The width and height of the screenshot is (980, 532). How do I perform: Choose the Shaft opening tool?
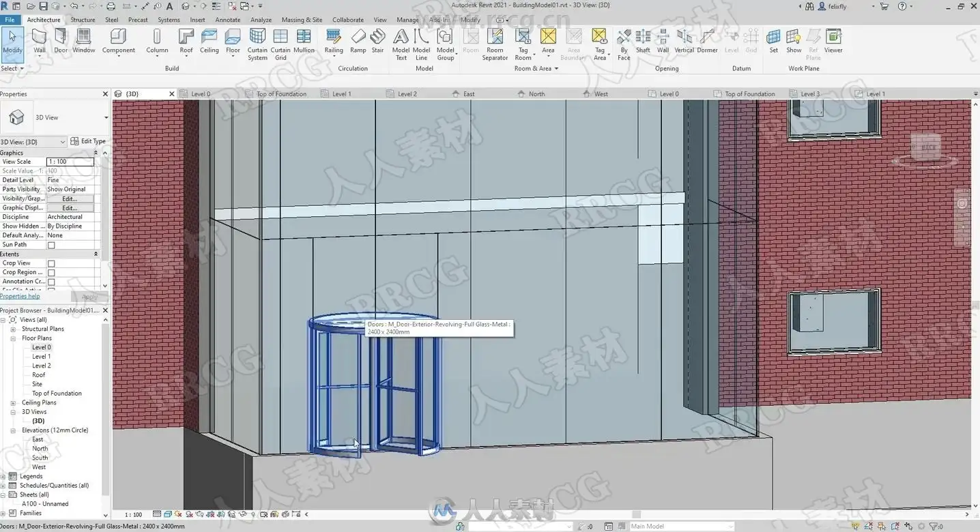click(643, 42)
